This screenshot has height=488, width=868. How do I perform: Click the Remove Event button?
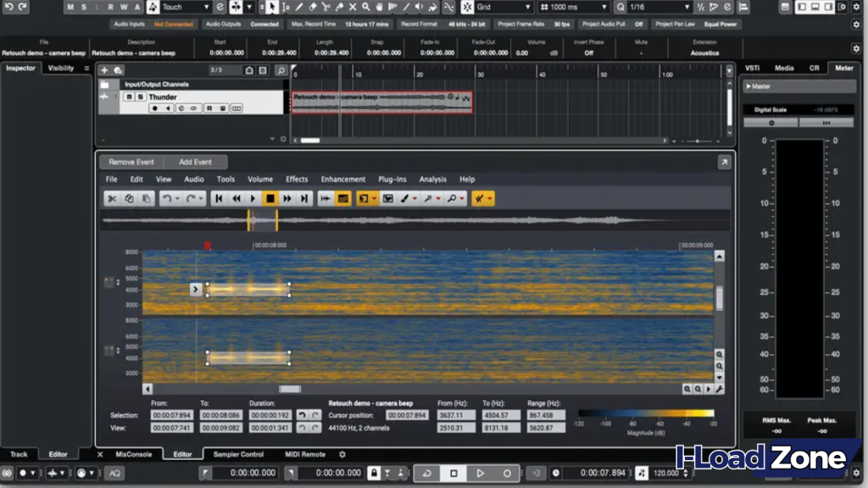click(131, 161)
